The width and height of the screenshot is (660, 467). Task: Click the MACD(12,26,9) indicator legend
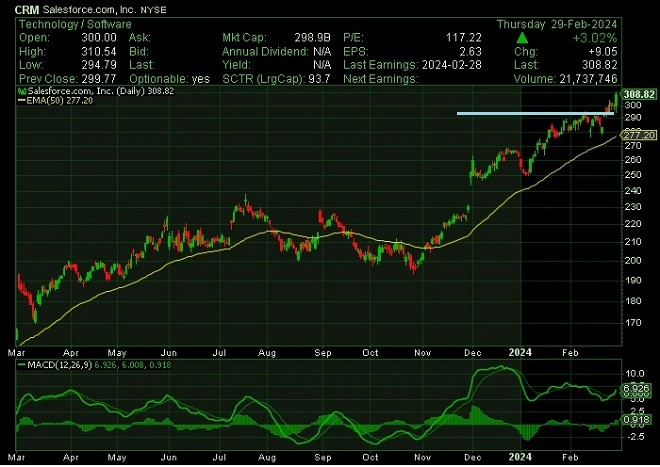(x=95, y=365)
